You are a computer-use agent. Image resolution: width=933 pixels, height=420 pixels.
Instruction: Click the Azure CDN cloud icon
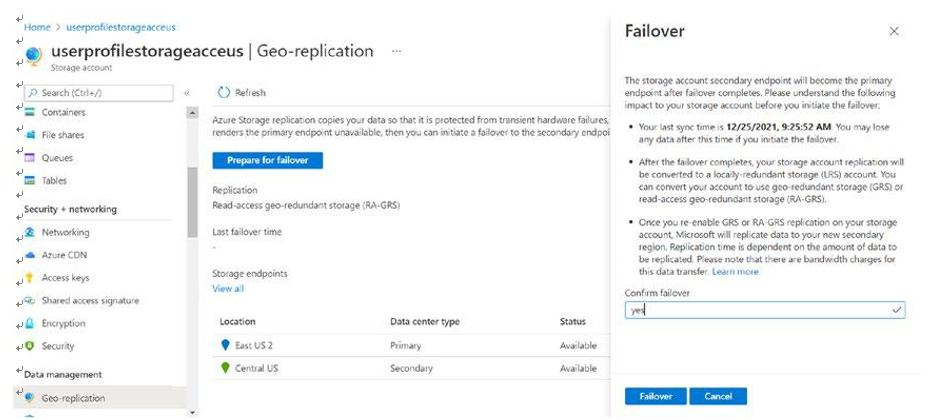30,255
